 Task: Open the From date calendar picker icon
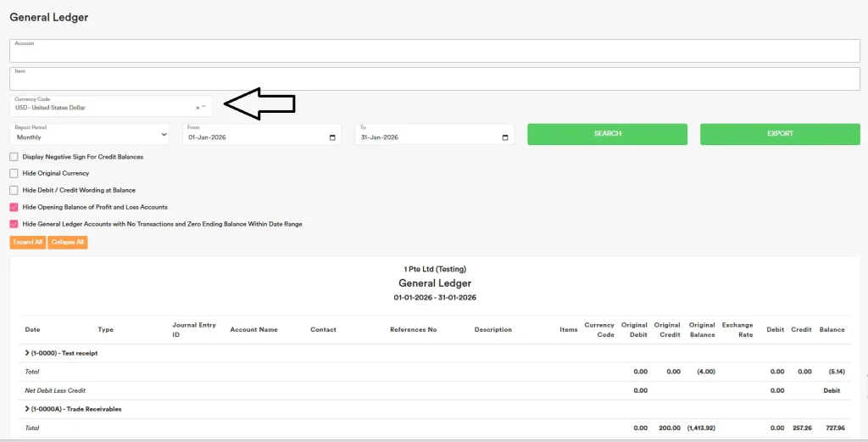click(x=331, y=137)
